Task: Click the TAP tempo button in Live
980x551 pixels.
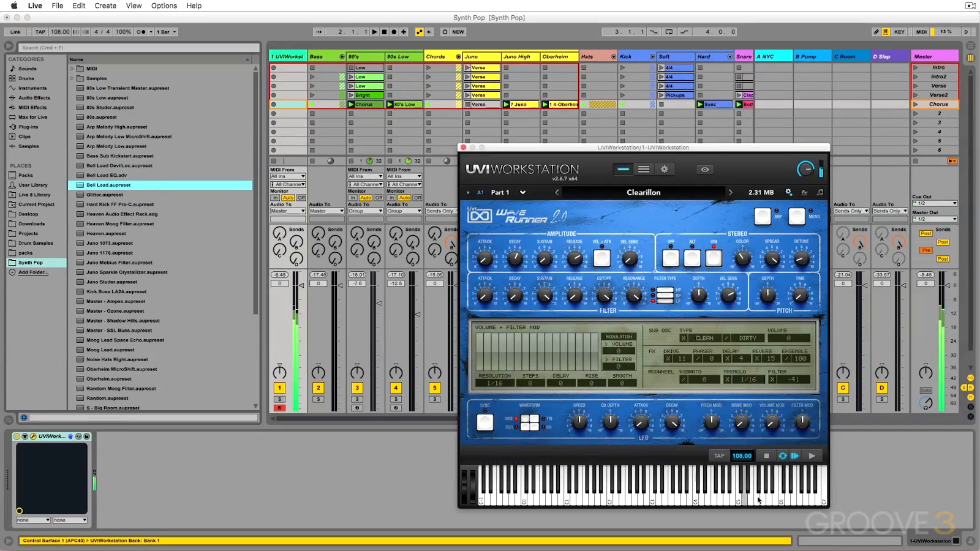Action: (40, 32)
